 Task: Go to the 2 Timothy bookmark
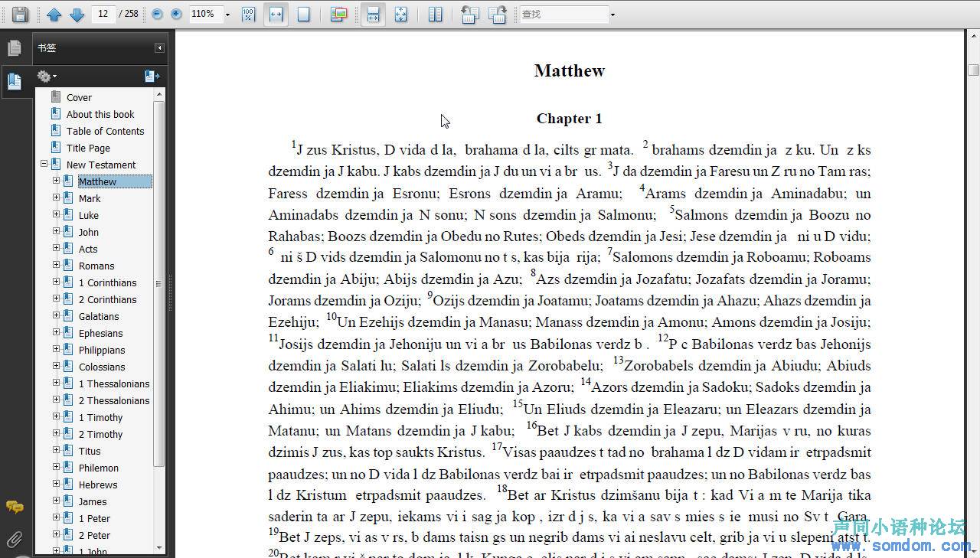(x=101, y=434)
